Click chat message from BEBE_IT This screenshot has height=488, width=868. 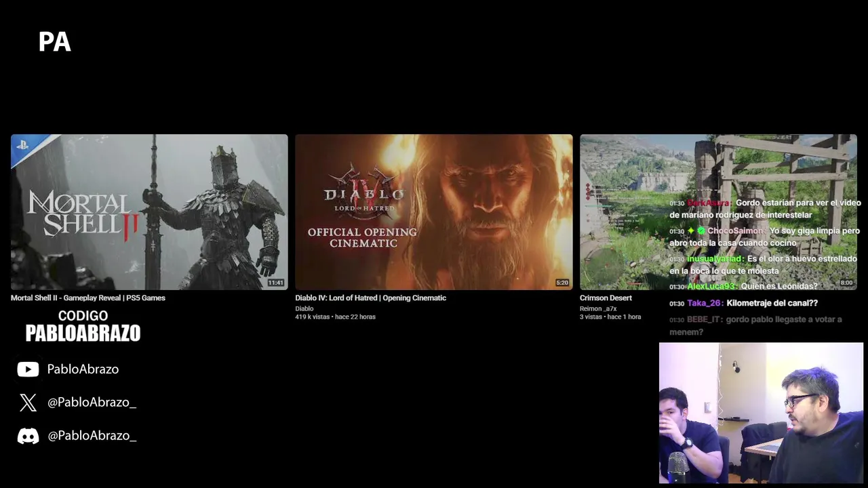(756, 325)
